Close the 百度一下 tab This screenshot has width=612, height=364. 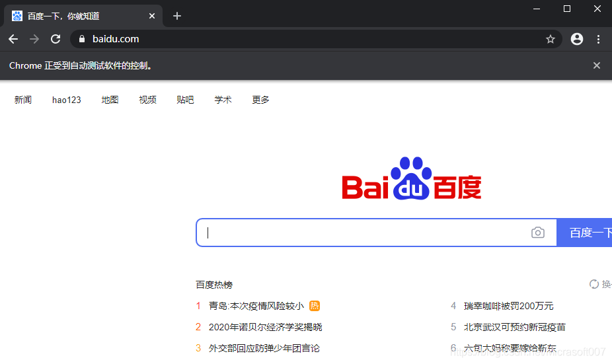point(152,16)
